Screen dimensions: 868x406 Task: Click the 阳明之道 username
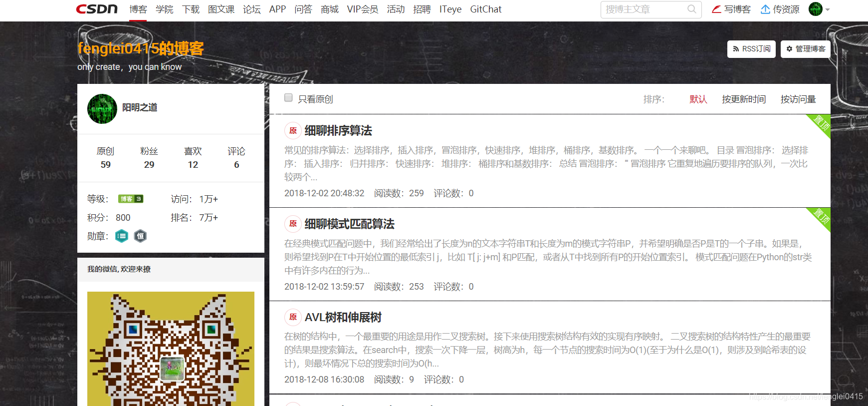(x=140, y=107)
